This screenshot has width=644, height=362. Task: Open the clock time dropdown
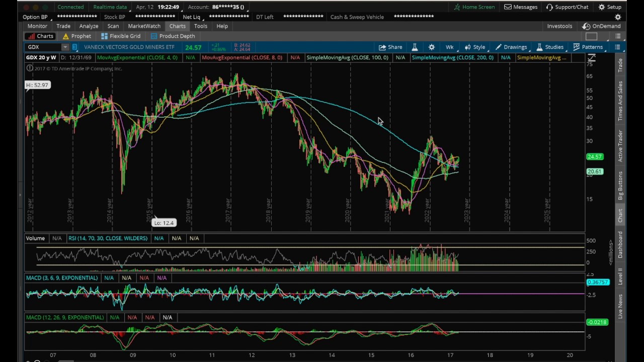[168, 7]
